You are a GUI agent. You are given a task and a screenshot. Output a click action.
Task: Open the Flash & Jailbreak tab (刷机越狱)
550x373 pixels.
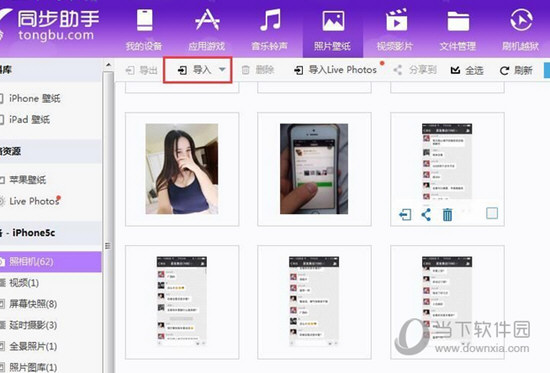[521, 30]
